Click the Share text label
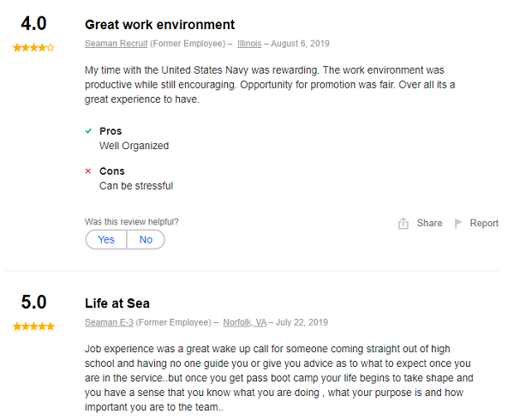 (x=429, y=224)
